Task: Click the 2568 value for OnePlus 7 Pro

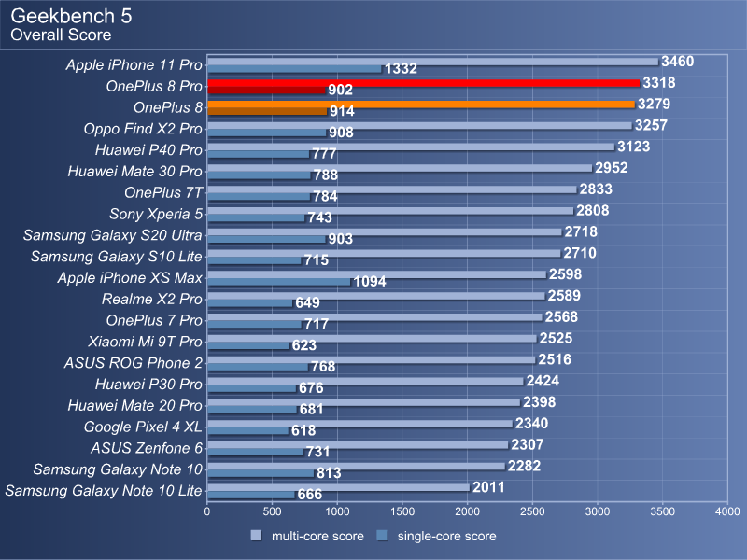Action: coord(561,316)
